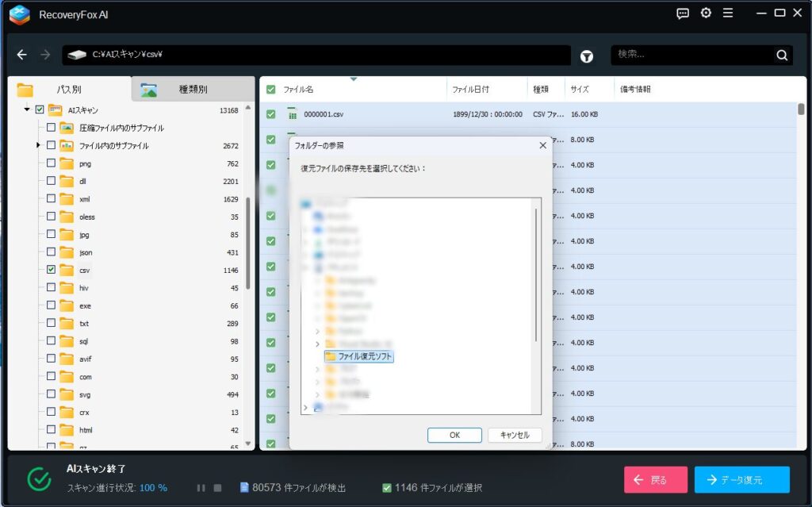Open the hamburger menu in title bar
The height and width of the screenshot is (507, 812).
point(728,13)
